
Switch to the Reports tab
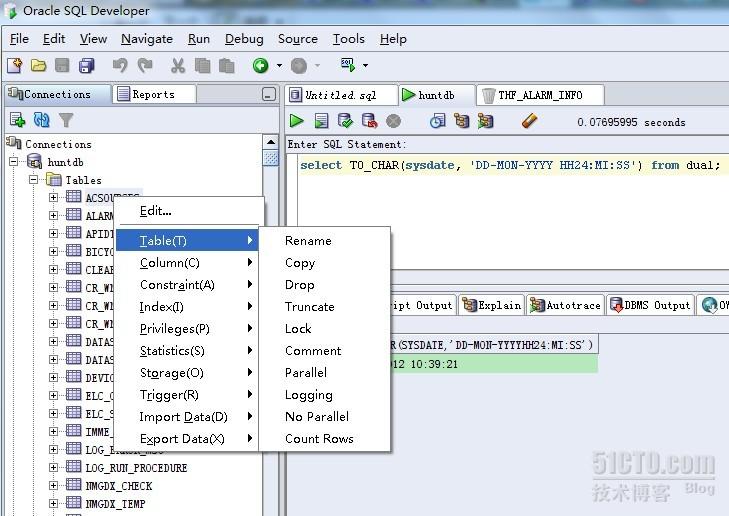[x=153, y=94]
